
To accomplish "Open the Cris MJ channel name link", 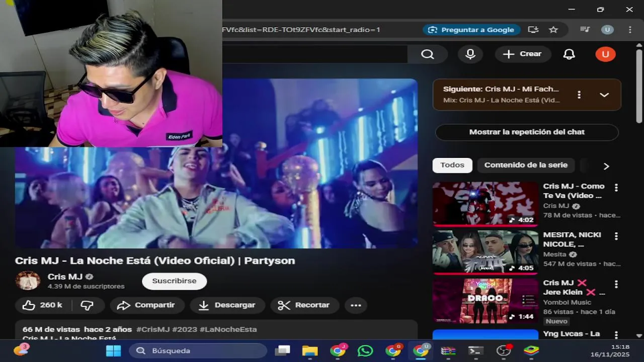I will [65, 277].
